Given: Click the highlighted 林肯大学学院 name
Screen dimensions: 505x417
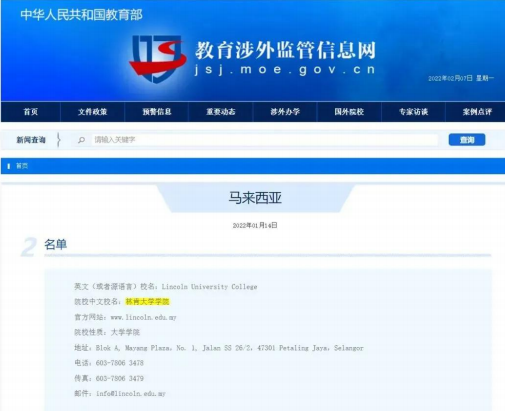Looking at the screenshot, I should (147, 302).
